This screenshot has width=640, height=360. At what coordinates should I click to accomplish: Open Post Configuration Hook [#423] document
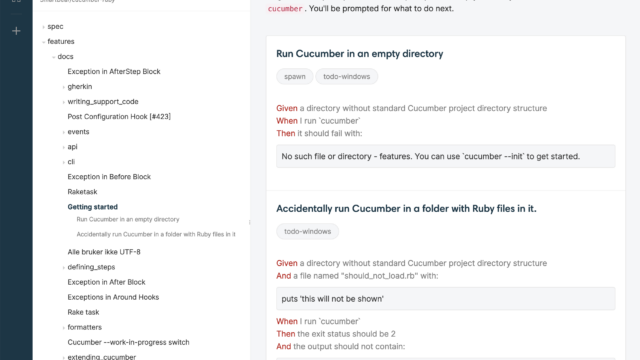click(119, 117)
